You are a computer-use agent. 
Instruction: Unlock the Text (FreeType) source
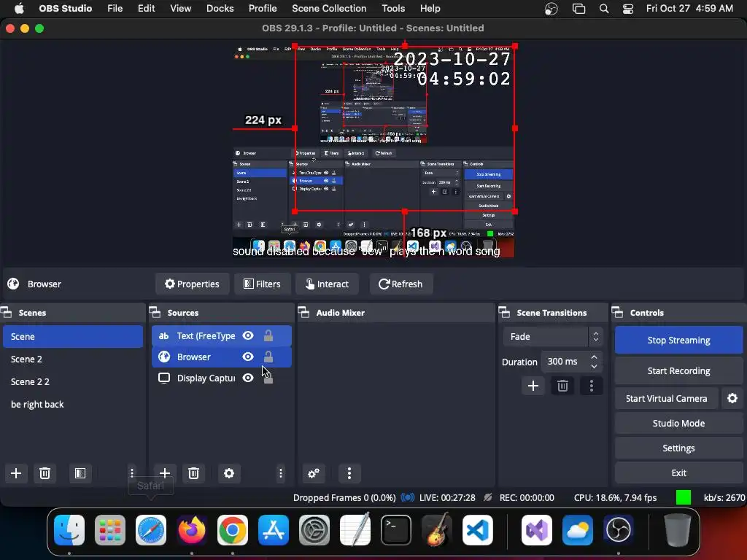click(x=268, y=335)
